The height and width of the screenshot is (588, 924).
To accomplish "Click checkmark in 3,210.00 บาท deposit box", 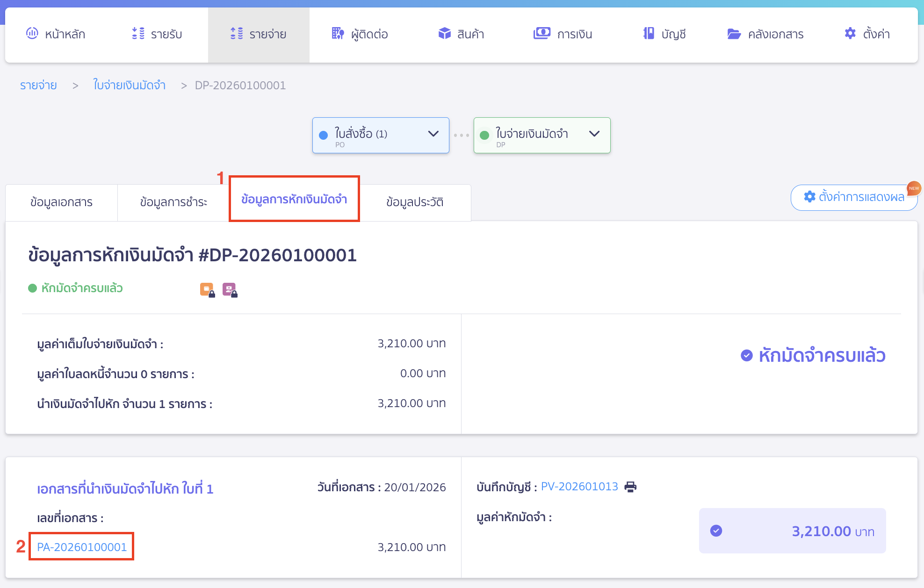I will 716,531.
